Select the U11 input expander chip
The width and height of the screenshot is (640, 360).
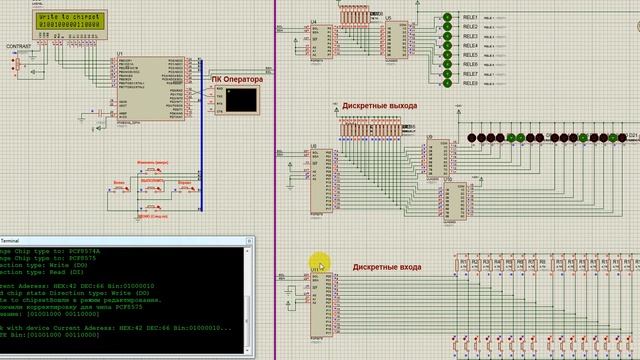[322, 304]
